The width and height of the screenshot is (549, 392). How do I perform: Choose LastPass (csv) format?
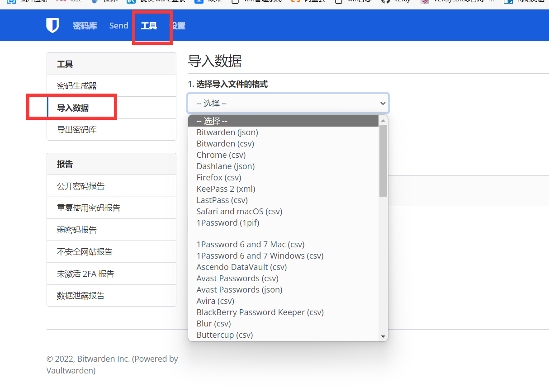[x=284, y=200]
